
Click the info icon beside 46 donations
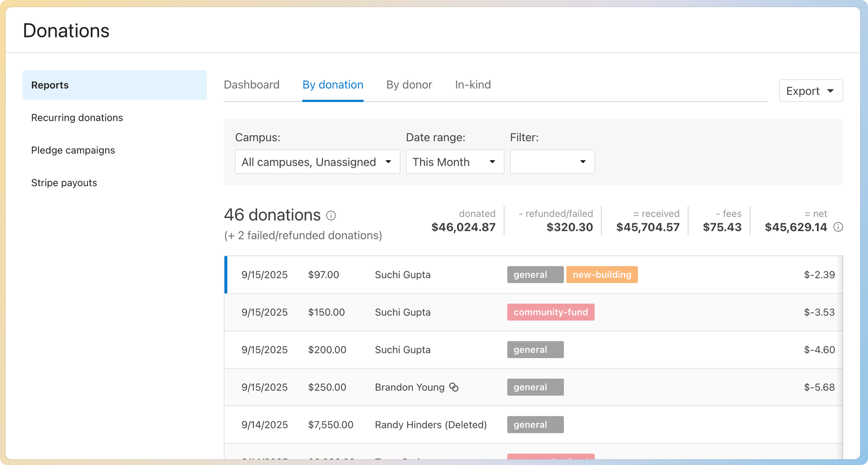tap(331, 216)
